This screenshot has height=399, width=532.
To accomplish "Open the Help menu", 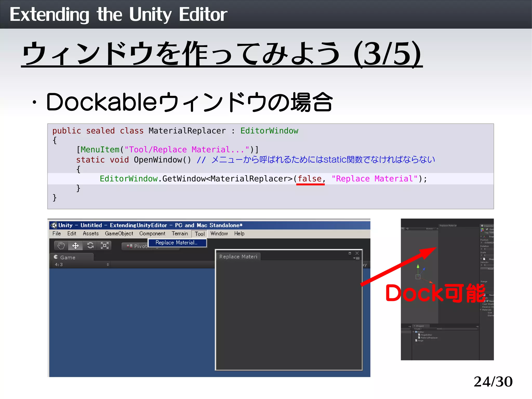I will tap(239, 233).
